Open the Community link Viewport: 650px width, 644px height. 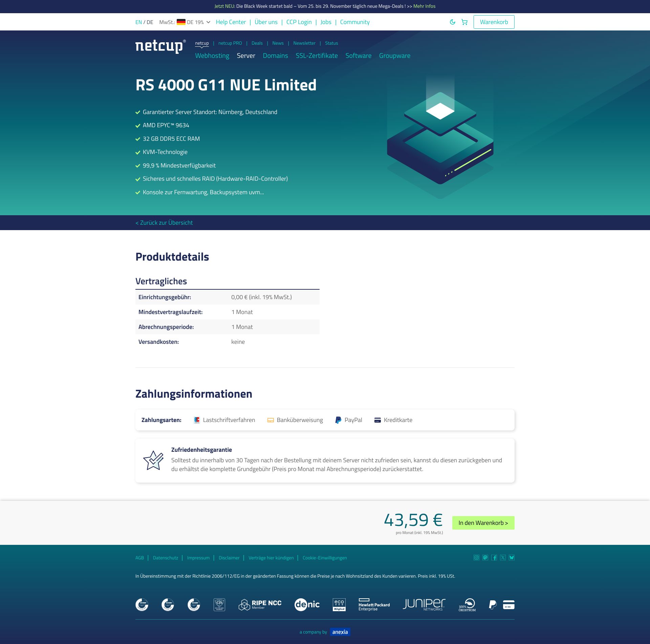tap(355, 22)
